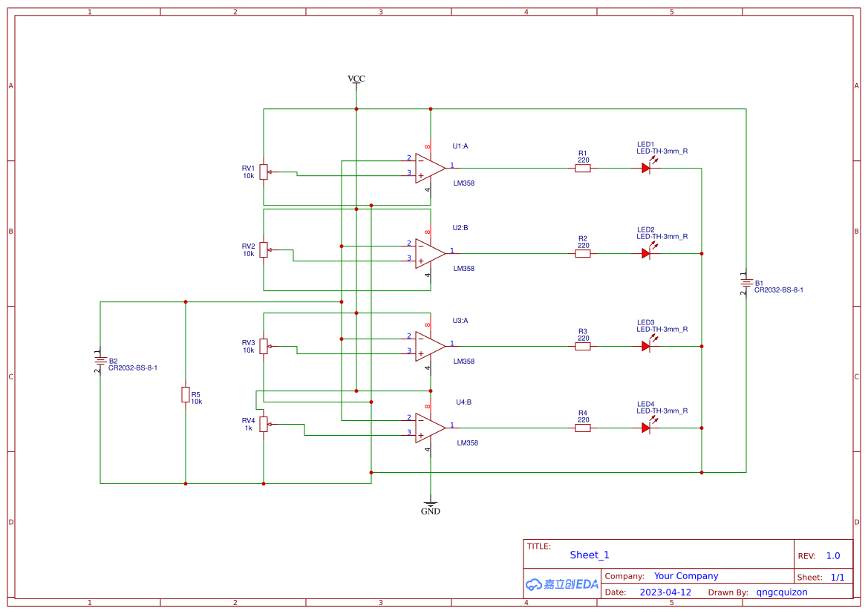Click the EDA logo in title block
The image size is (868, 614).
[x=562, y=584]
